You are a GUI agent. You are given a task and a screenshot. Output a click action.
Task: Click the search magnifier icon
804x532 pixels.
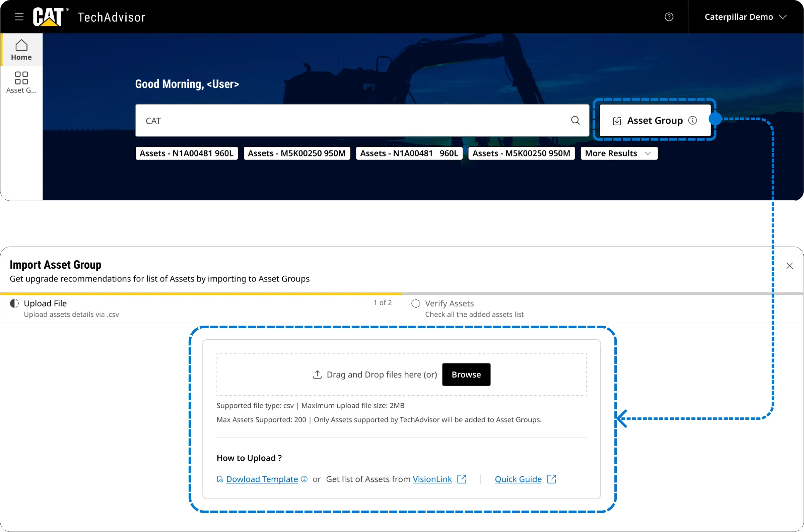(575, 121)
